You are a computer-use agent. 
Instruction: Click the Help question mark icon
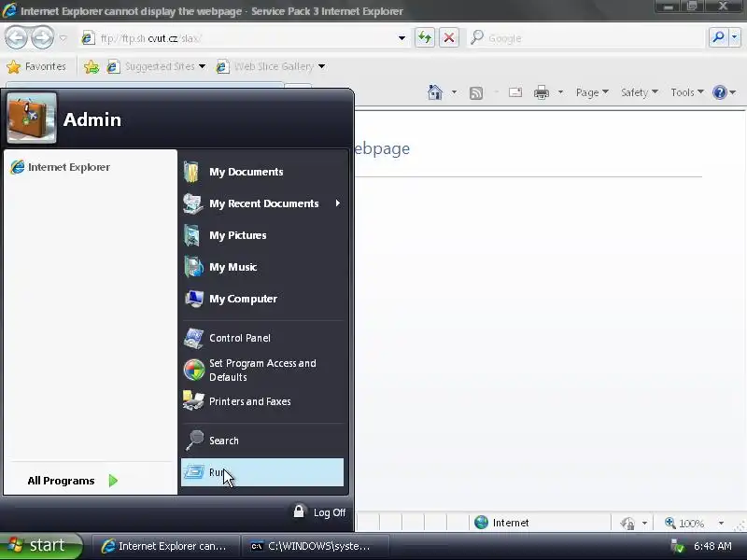pos(719,91)
